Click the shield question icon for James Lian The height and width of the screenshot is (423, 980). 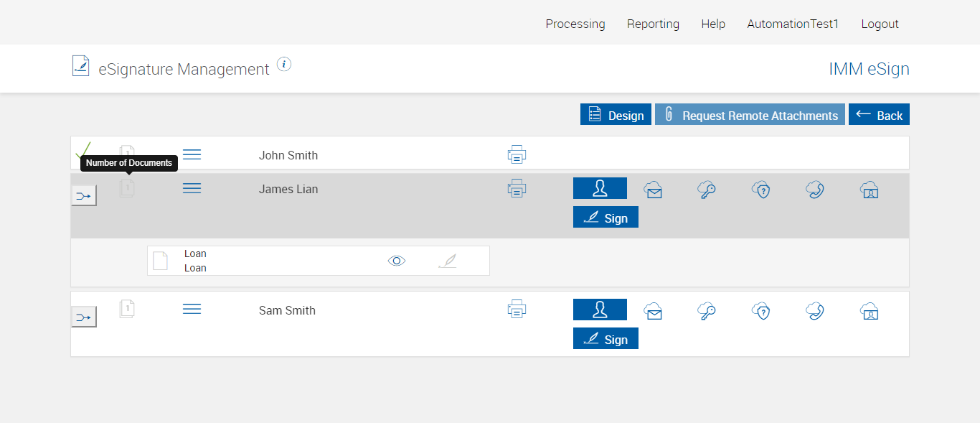tap(761, 190)
